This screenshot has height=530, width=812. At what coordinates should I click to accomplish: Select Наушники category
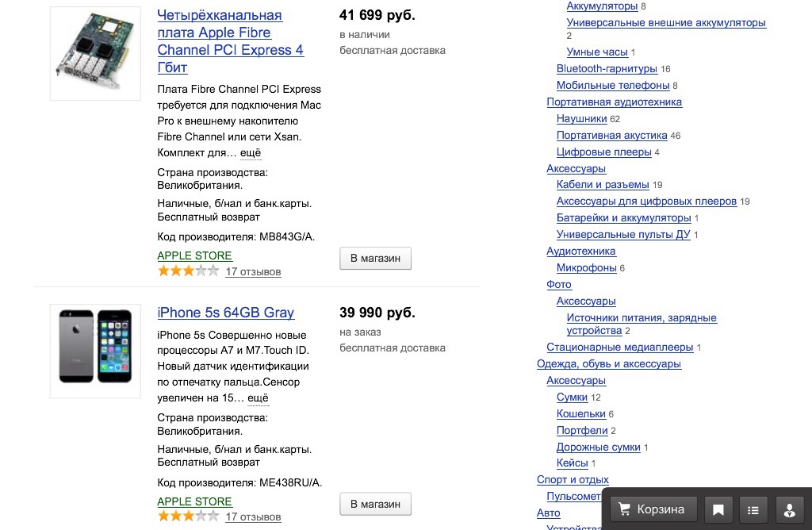[581, 119]
